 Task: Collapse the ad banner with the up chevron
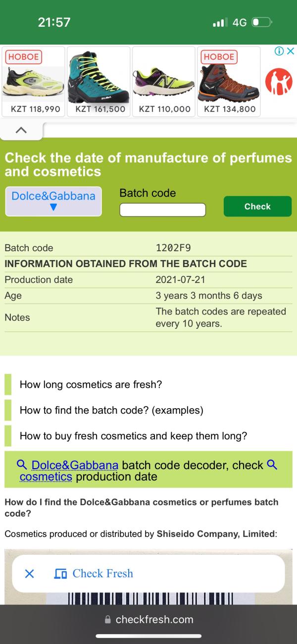[20, 130]
